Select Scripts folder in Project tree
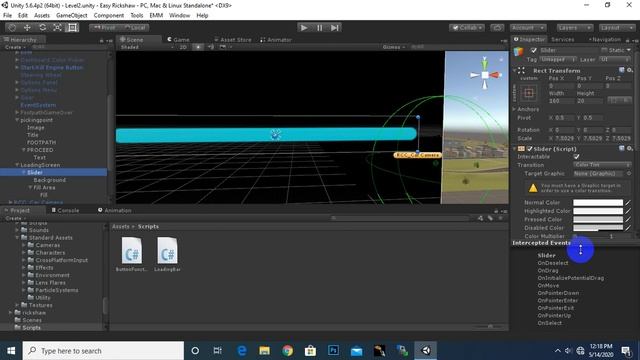This screenshot has width=640, height=360. coord(31,328)
